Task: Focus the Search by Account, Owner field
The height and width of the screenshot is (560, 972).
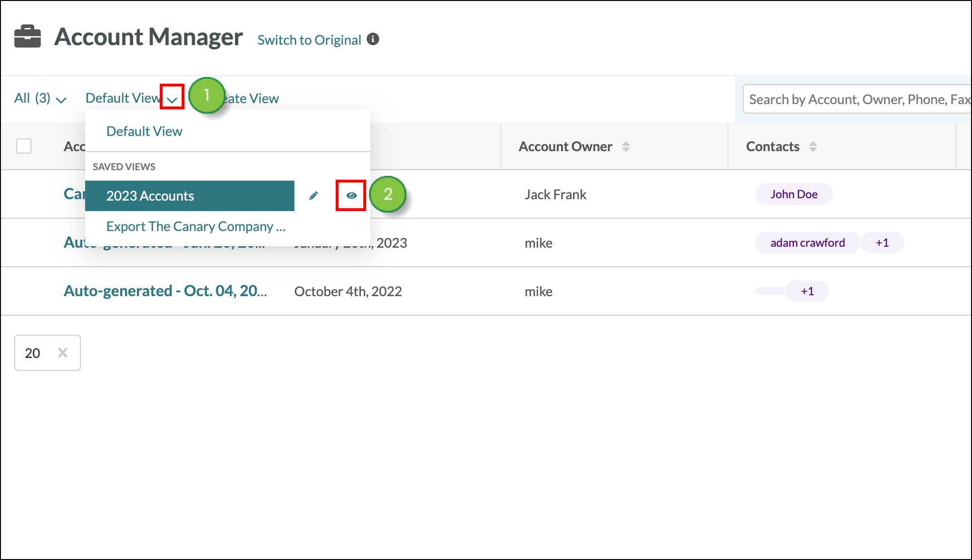Action: [x=857, y=99]
